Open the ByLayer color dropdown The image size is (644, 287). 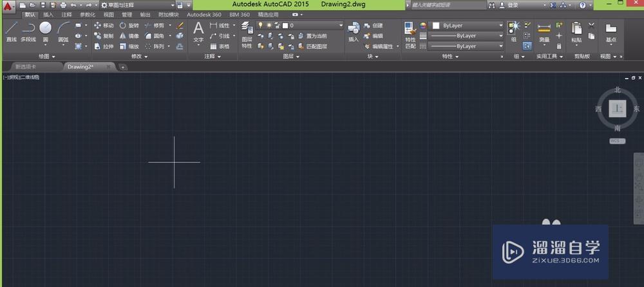pos(466,26)
